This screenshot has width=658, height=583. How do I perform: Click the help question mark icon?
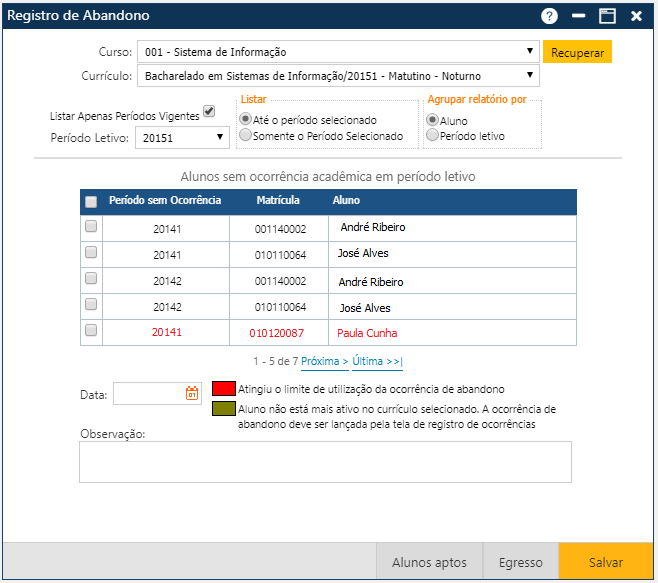(x=549, y=16)
